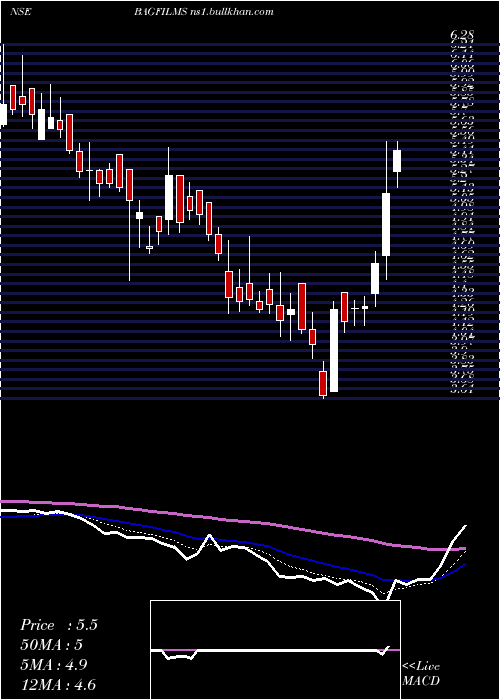Click the '50MA : 5' readout
Viewport: 500px width, 700px height.
52,645
